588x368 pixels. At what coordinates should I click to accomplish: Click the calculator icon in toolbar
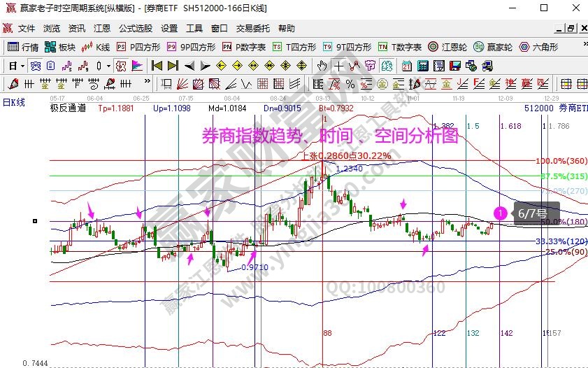point(422,66)
